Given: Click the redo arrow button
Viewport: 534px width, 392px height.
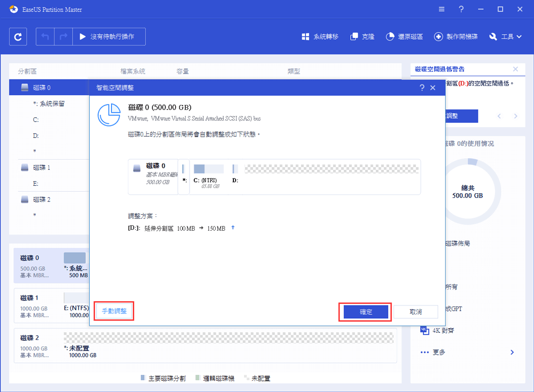Looking at the screenshot, I should coord(64,36).
